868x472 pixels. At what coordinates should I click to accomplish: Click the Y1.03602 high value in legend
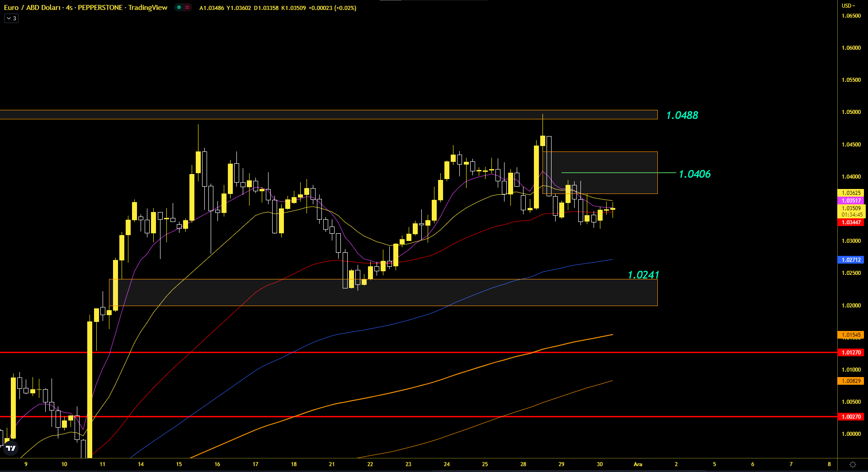coord(239,8)
